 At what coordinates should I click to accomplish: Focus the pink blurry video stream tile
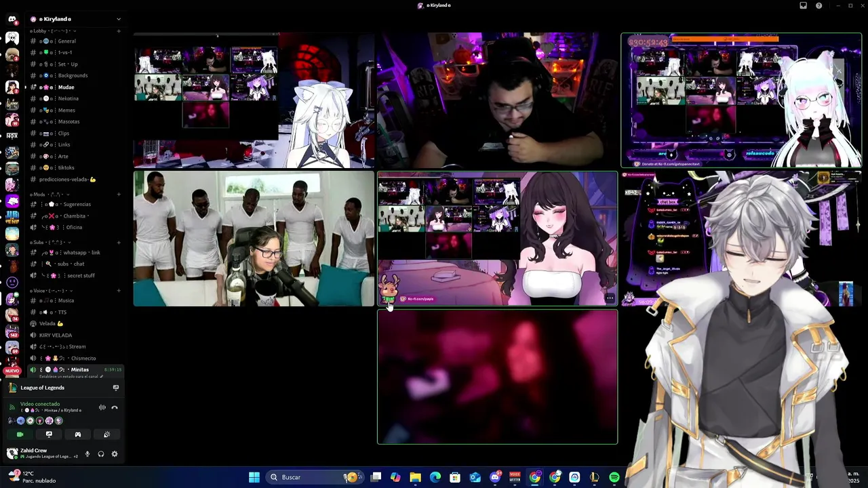(x=497, y=377)
